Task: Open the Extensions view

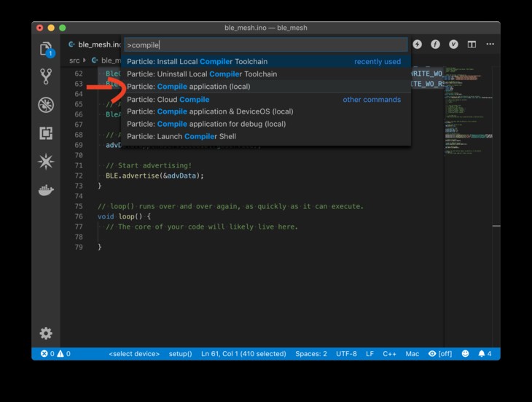Action: pos(46,133)
